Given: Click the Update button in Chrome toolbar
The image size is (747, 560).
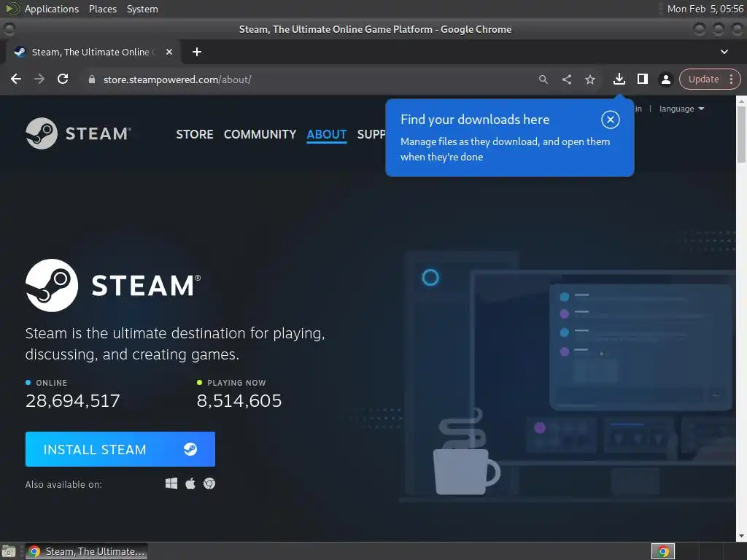Looking at the screenshot, I should (x=704, y=79).
